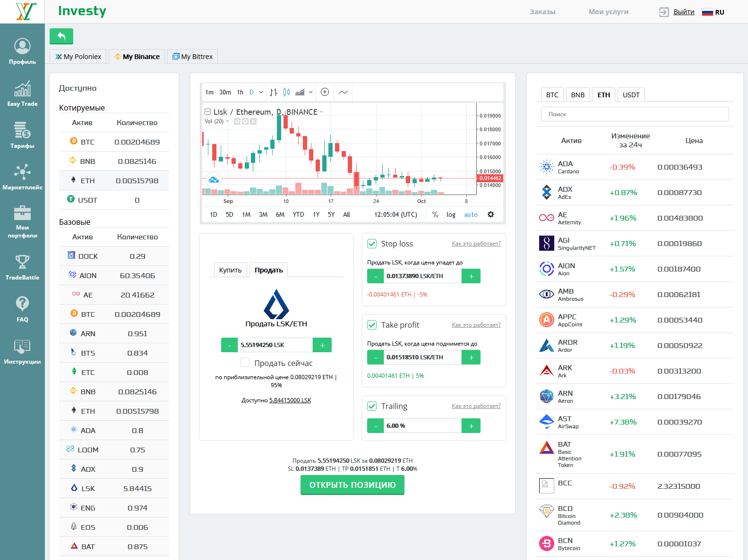
Task: Expand the chart interval dropdown arrow
Action: click(261, 92)
